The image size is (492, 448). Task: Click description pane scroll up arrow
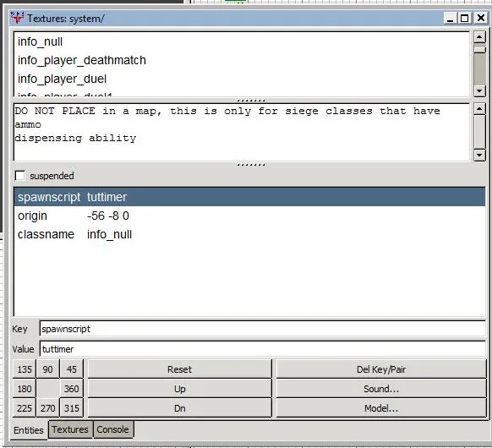coord(479,109)
